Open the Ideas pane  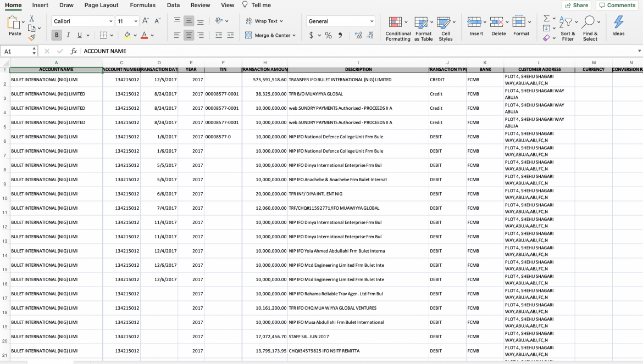[x=618, y=26]
